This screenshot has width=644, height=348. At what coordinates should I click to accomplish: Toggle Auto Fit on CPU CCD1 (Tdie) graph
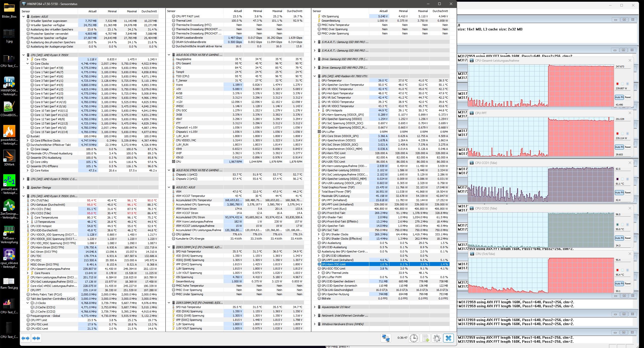[619, 193]
